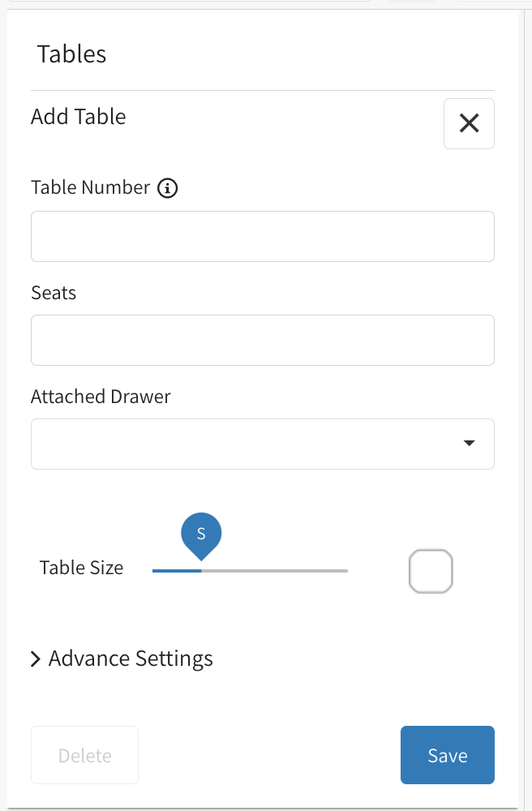The image size is (532, 811).
Task: Click the S handle on Table Size slider
Action: pyautogui.click(x=201, y=534)
